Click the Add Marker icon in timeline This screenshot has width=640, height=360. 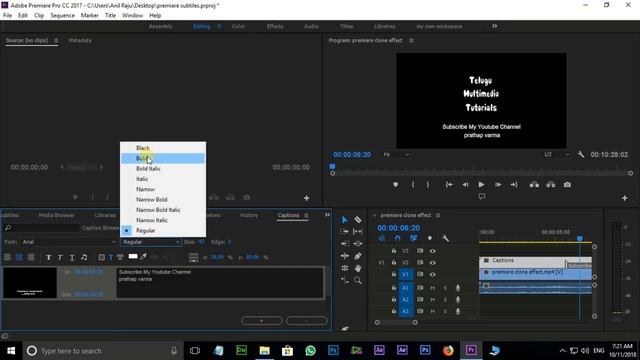click(x=429, y=238)
